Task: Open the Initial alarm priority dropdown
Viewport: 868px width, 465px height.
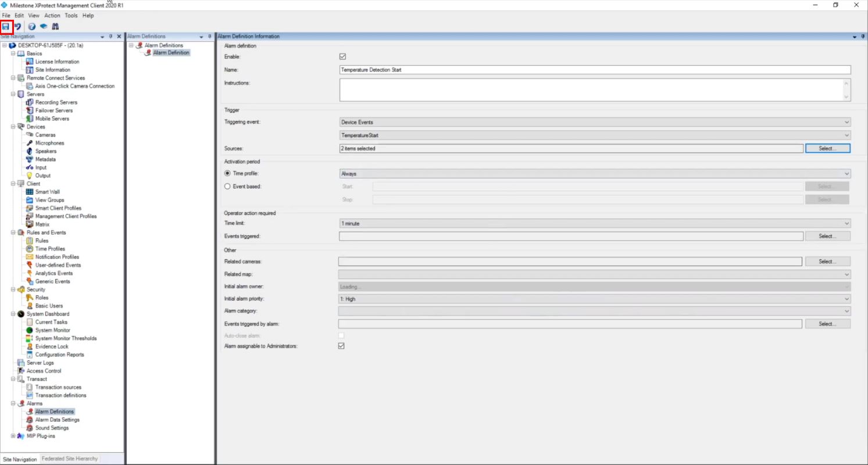Action: 594,299
